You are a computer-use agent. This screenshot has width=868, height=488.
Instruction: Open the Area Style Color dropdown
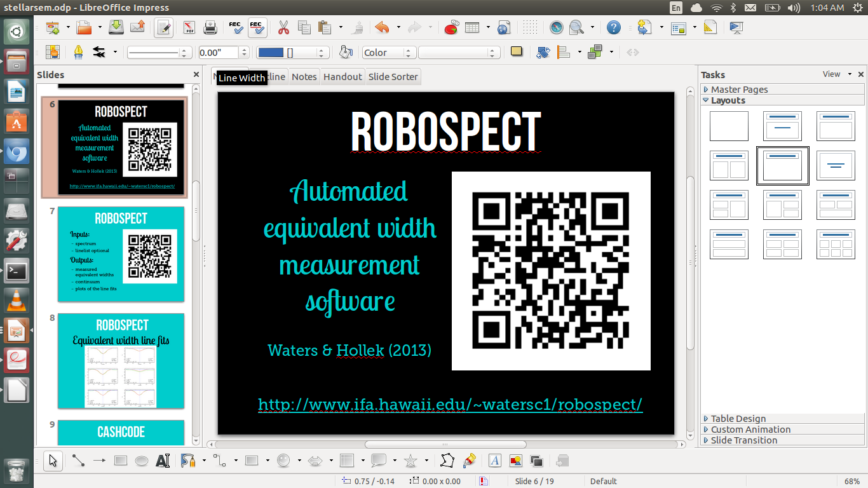[389, 53]
